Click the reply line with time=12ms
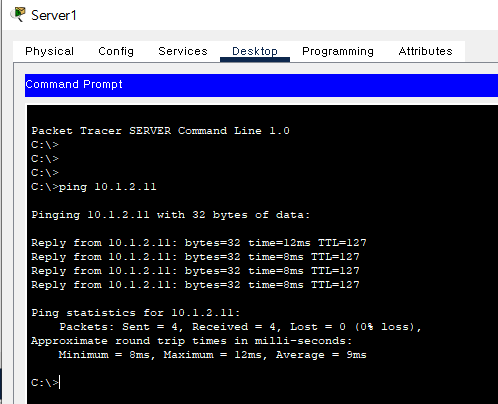 (199, 243)
